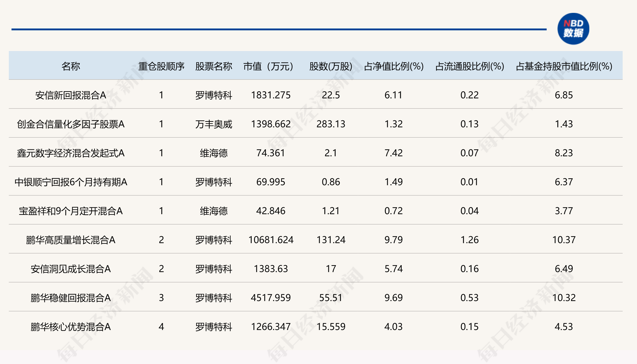Click rank 2 in 安信洞见成长 row
Image resolution: width=637 pixels, height=364 pixels.
[161, 269]
